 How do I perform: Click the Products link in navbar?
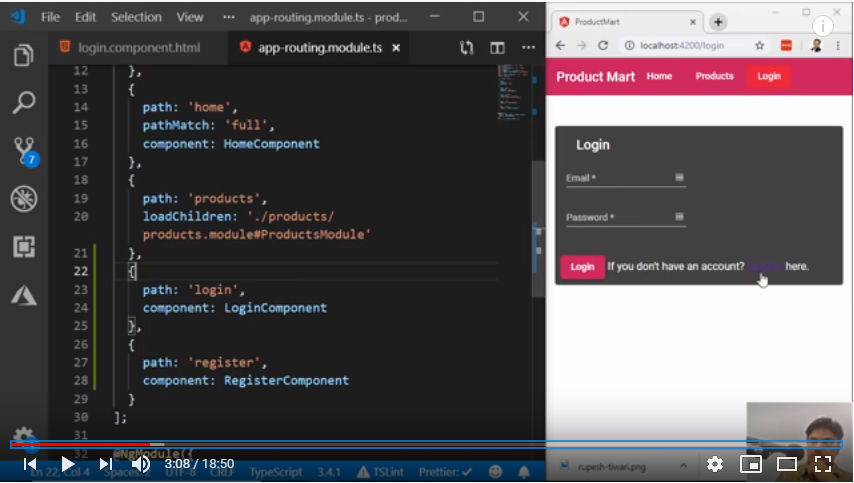point(714,76)
